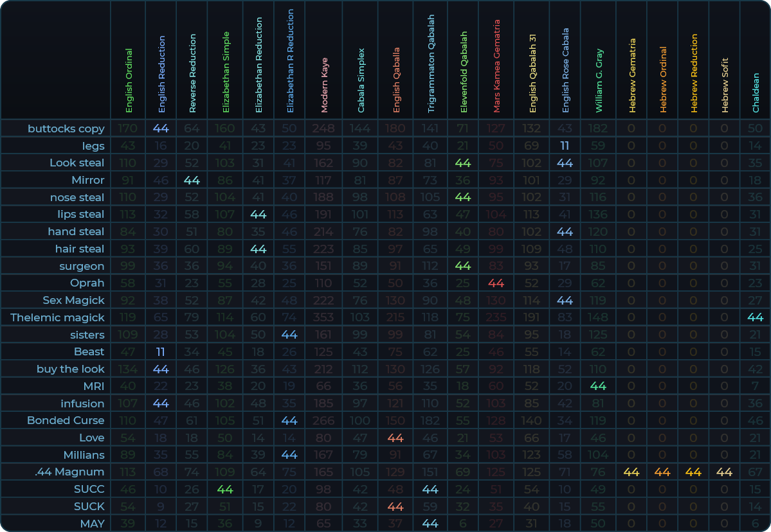Click highlighted 44 in Mirror's Reverse Reduction cell
Screen dimensions: 771x532
coord(192,180)
